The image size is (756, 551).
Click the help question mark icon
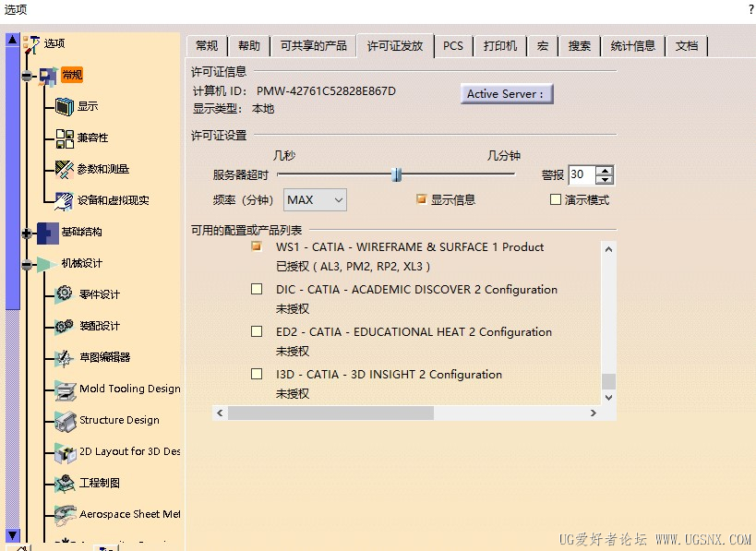point(751,9)
